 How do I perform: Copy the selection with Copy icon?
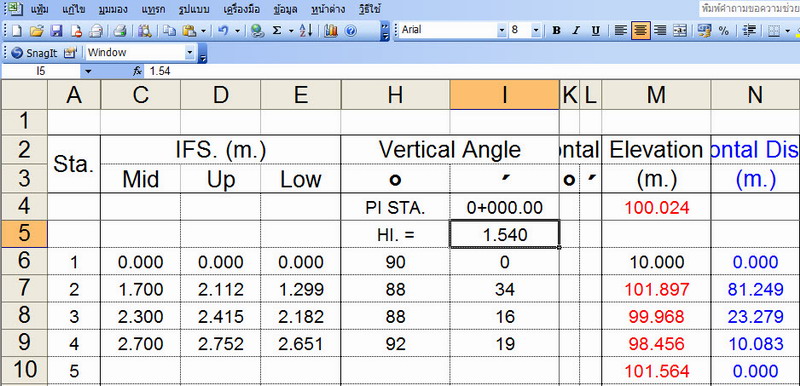pyautogui.click(x=169, y=31)
